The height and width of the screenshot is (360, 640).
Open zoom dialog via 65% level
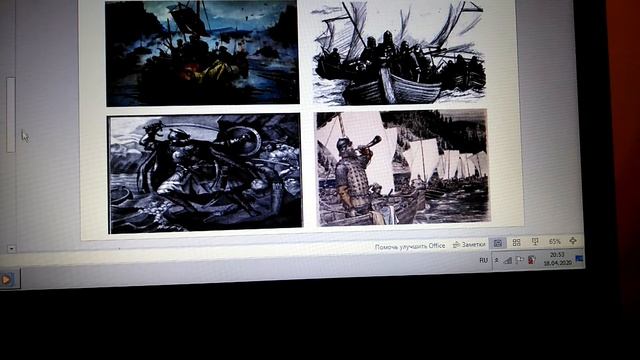pyautogui.click(x=555, y=242)
